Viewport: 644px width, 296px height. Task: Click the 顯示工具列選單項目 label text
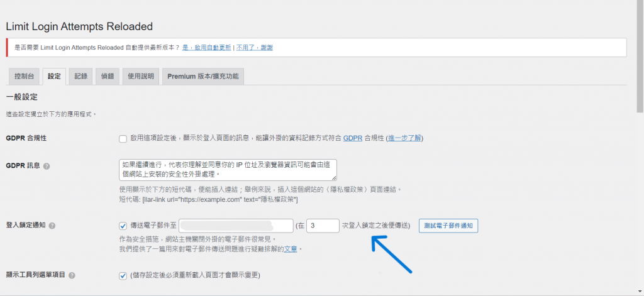pos(36,275)
